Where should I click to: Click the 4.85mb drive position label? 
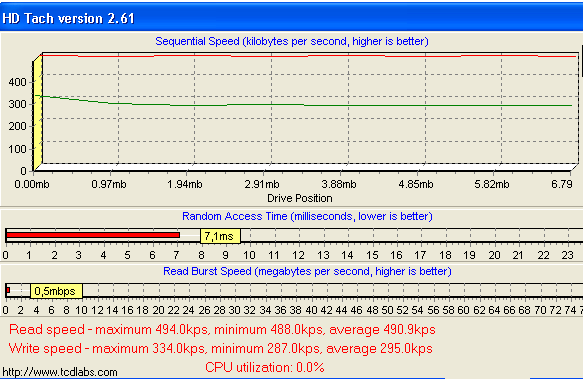(416, 184)
